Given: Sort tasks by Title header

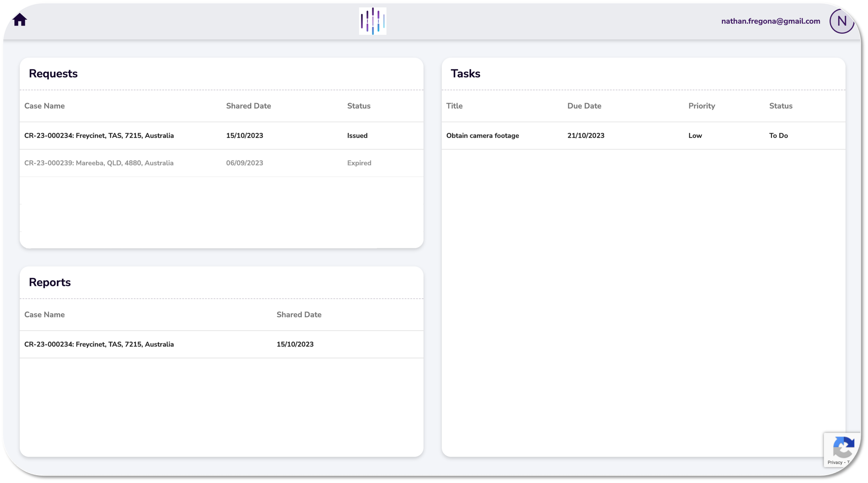Looking at the screenshot, I should click(x=454, y=106).
